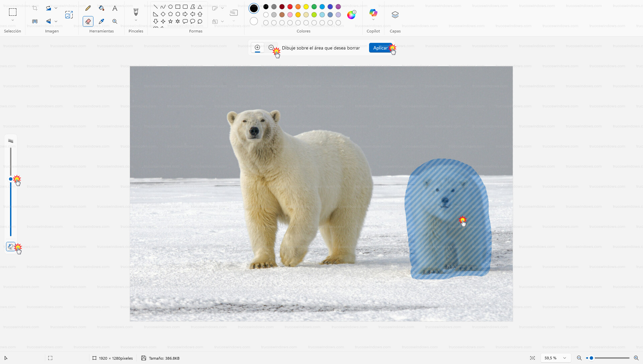
Task: Click the Aplicar button
Action: [x=380, y=48]
